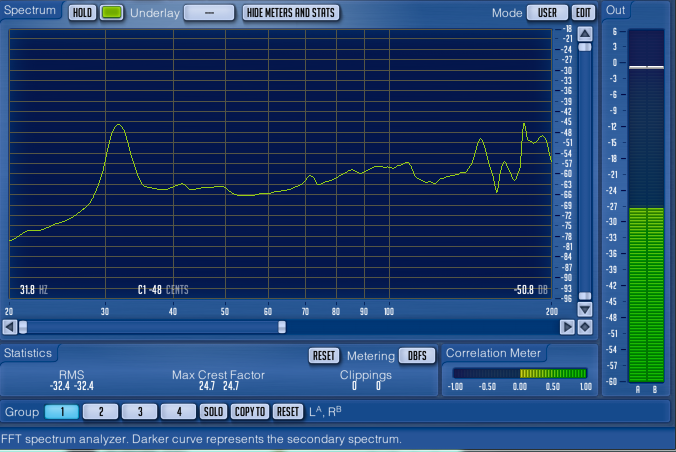Viewport: 676px width, 452px height.
Task: Click the HOLD button
Action: (x=82, y=13)
